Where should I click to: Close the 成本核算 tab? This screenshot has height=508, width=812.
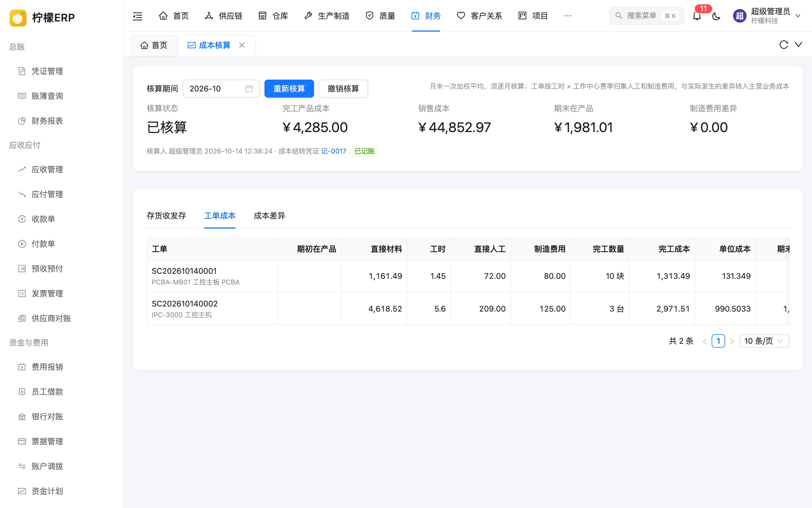click(x=242, y=45)
